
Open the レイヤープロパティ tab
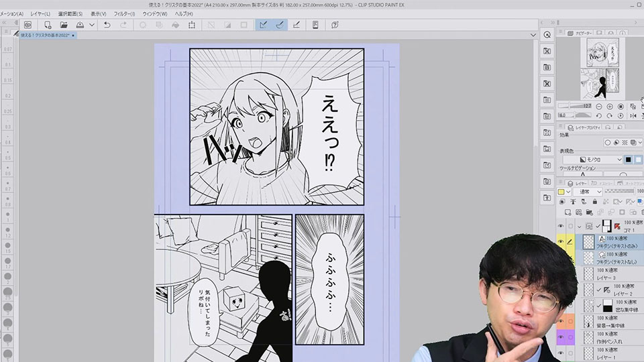(x=584, y=127)
